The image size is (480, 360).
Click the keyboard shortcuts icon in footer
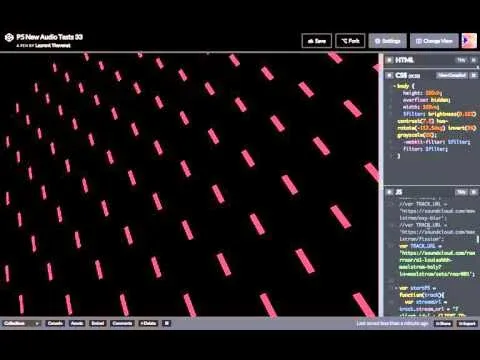tap(167, 323)
